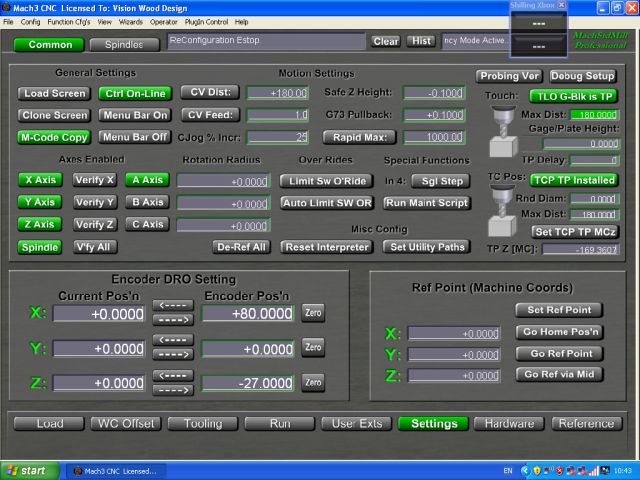Screen dimensions: 640x480
Task: Click Run Maint Script button
Action: 427,203
